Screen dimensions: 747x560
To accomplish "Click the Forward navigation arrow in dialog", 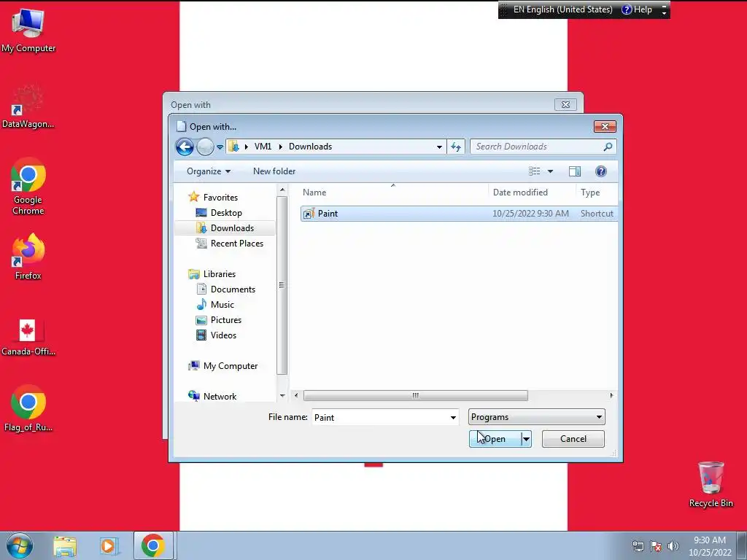I will click(205, 147).
